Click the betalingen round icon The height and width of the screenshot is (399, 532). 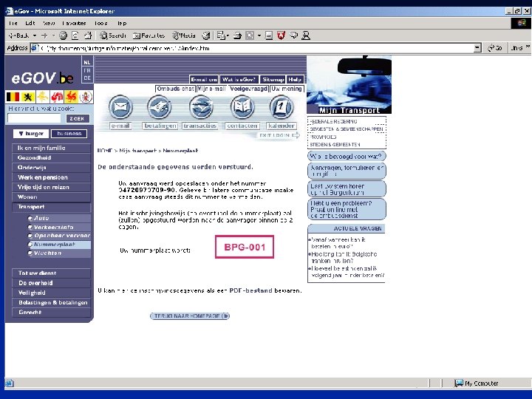coord(160,107)
